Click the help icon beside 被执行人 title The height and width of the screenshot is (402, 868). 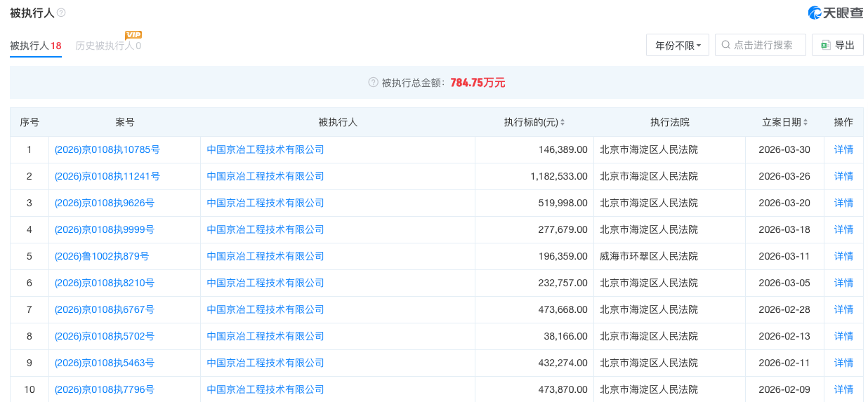point(61,13)
